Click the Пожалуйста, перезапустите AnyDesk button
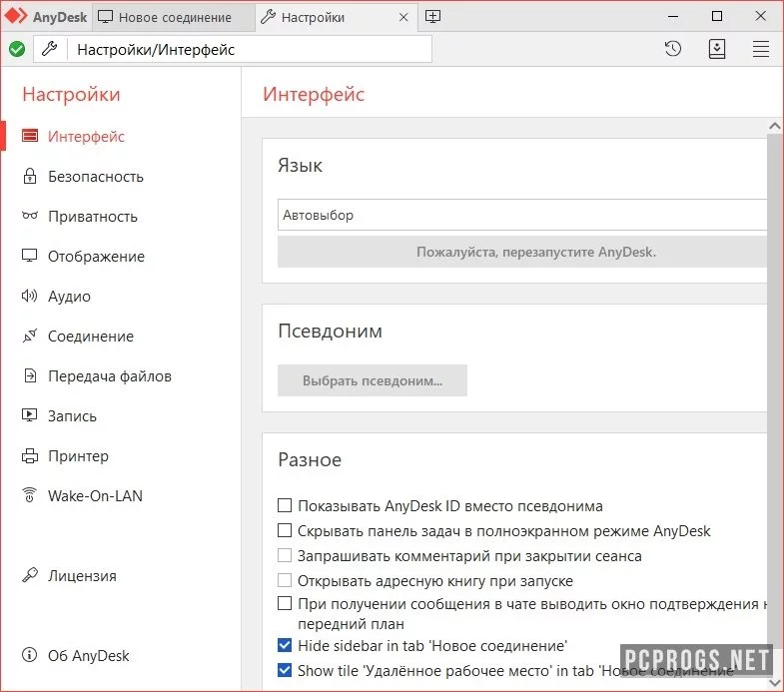 point(522,252)
